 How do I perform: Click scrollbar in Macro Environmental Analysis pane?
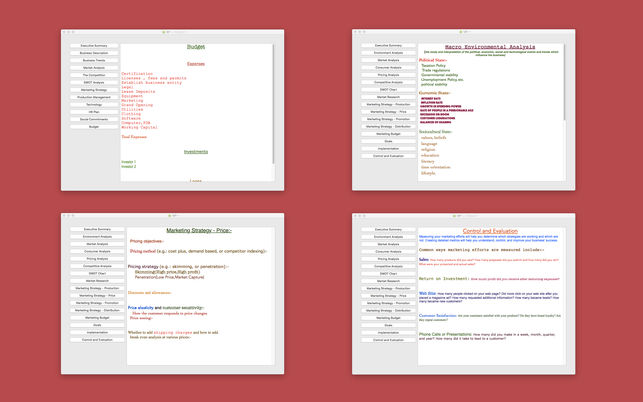[x=564, y=82]
